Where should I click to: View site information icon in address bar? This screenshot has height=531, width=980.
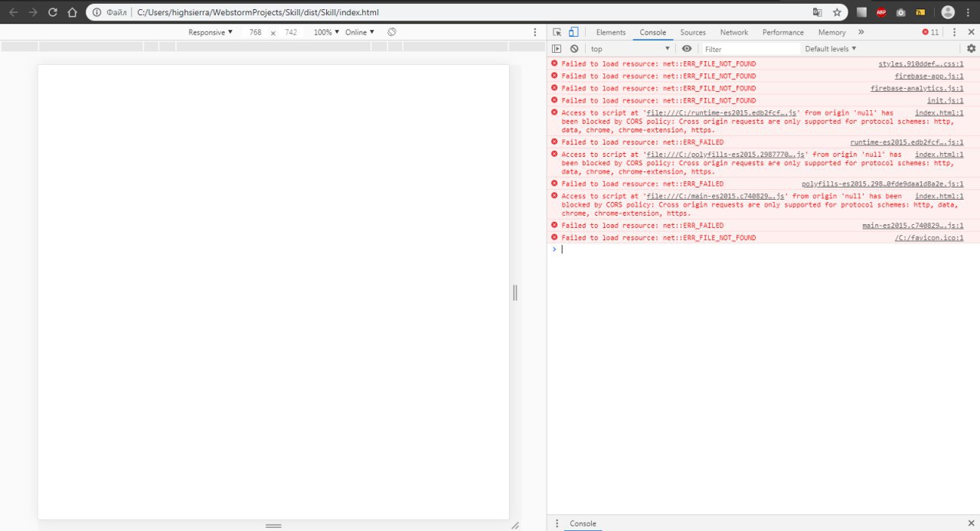[x=97, y=12]
